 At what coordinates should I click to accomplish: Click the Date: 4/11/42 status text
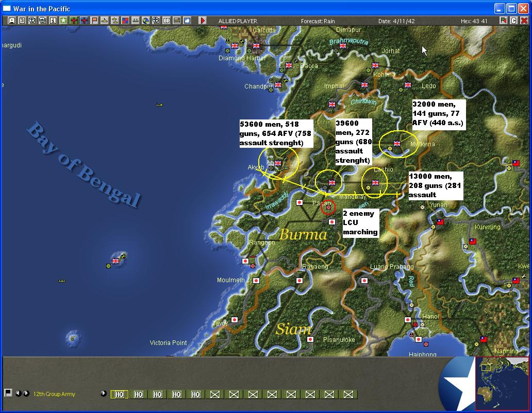point(396,21)
